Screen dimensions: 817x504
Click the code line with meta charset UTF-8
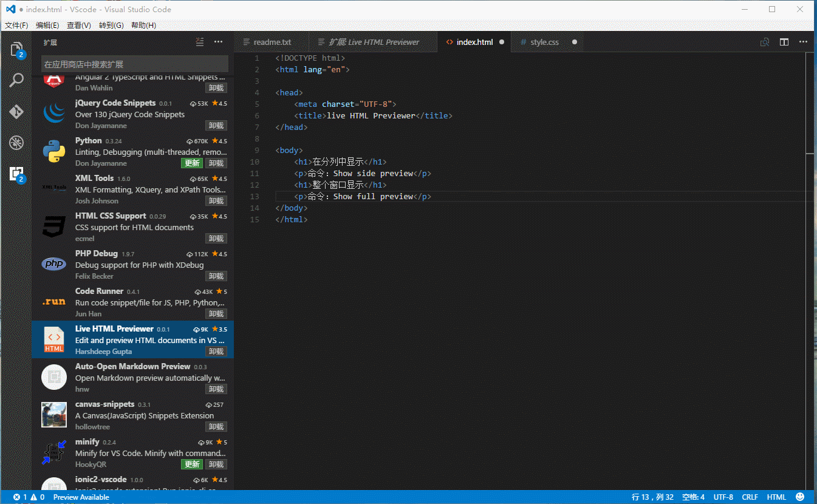click(345, 104)
